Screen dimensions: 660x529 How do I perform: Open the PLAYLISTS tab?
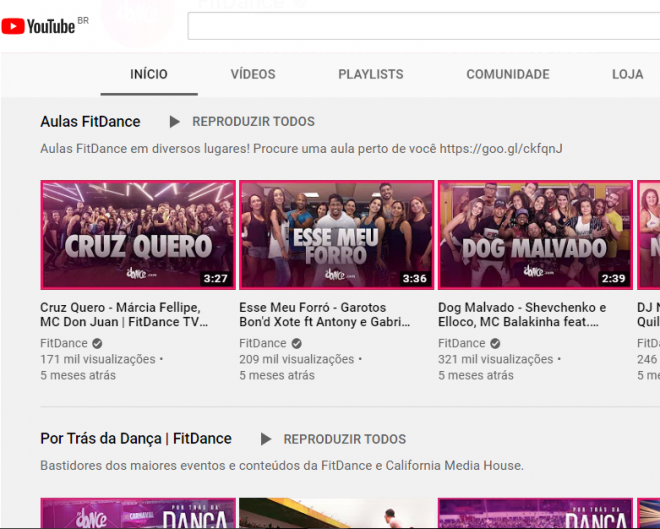point(370,74)
